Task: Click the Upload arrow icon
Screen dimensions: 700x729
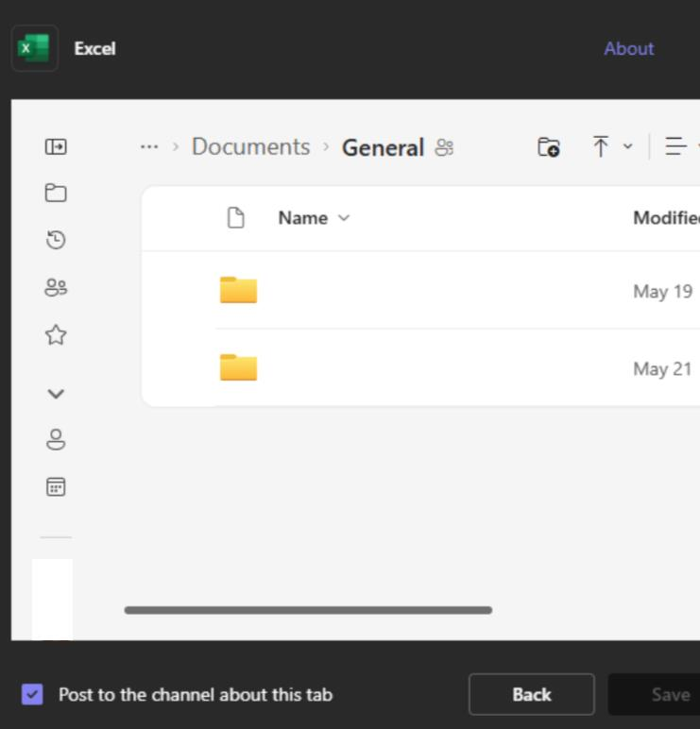Action: point(601,147)
